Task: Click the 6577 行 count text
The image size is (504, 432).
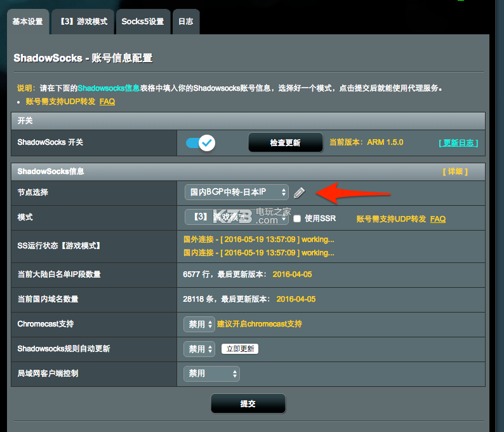Action: [196, 274]
